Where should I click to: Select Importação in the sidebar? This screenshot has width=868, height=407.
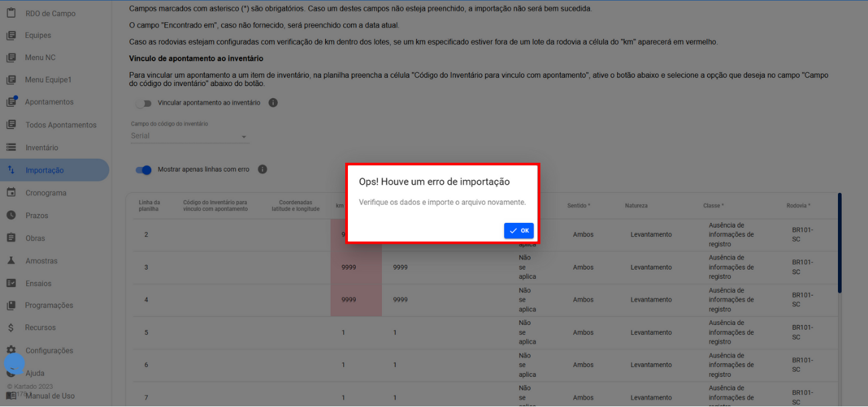click(45, 170)
